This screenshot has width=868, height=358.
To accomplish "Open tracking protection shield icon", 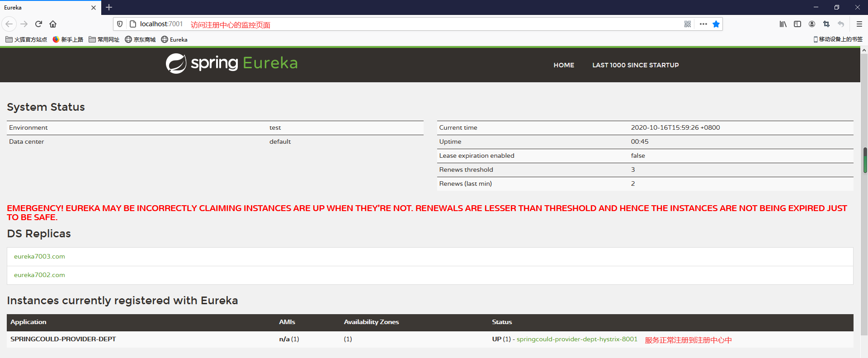I will [120, 24].
